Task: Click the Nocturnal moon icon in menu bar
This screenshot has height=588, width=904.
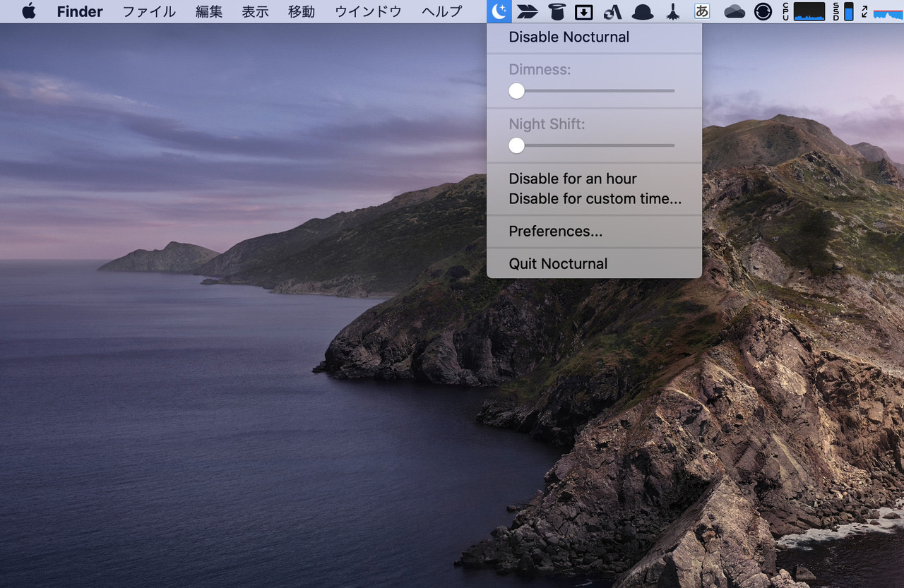Action: 499,11
